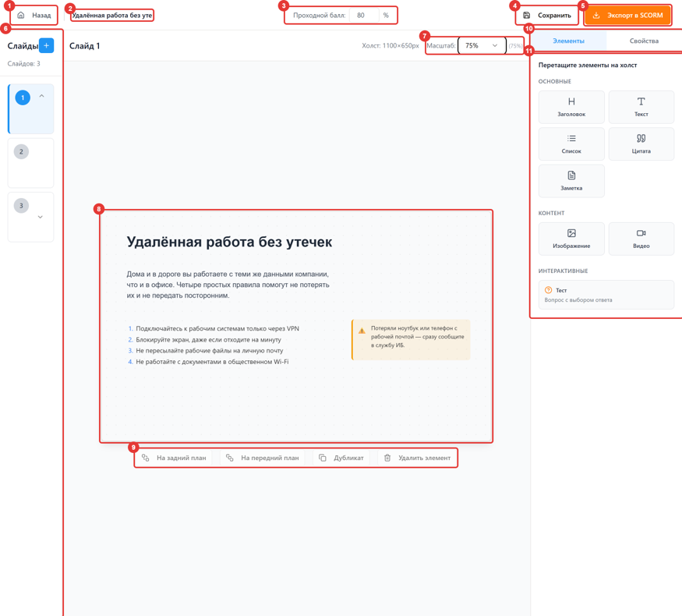
Task: Save the course with Сохранить
Action: click(547, 16)
